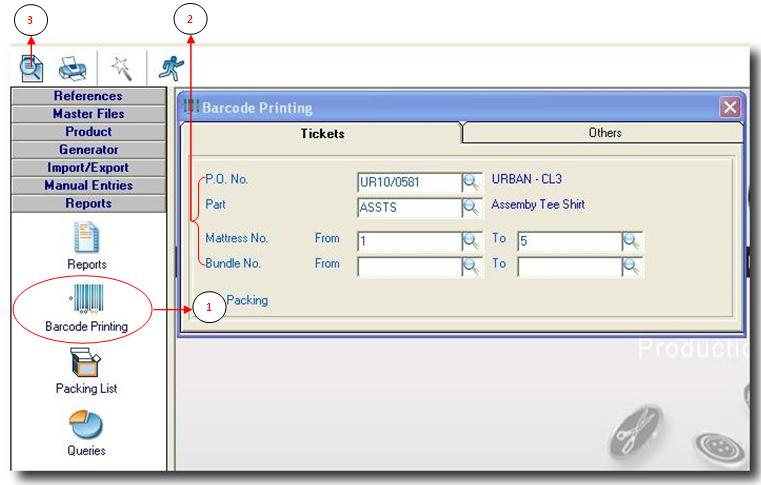Click the lookup icon for Mattress No. To
761x485 pixels.
(x=631, y=241)
